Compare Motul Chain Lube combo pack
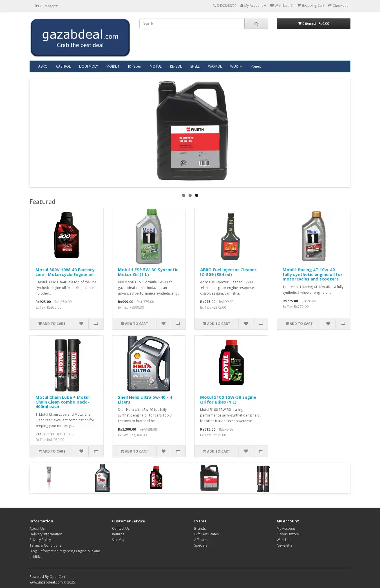The height and width of the screenshot is (588, 380). coord(96,451)
